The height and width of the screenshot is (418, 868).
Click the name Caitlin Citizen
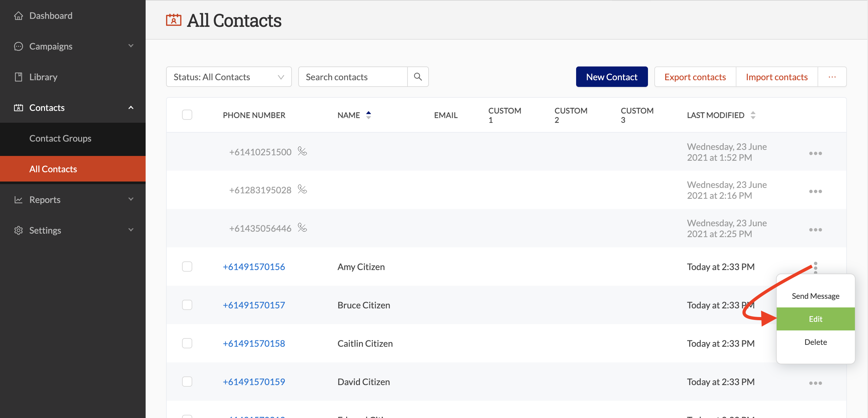[x=365, y=344]
